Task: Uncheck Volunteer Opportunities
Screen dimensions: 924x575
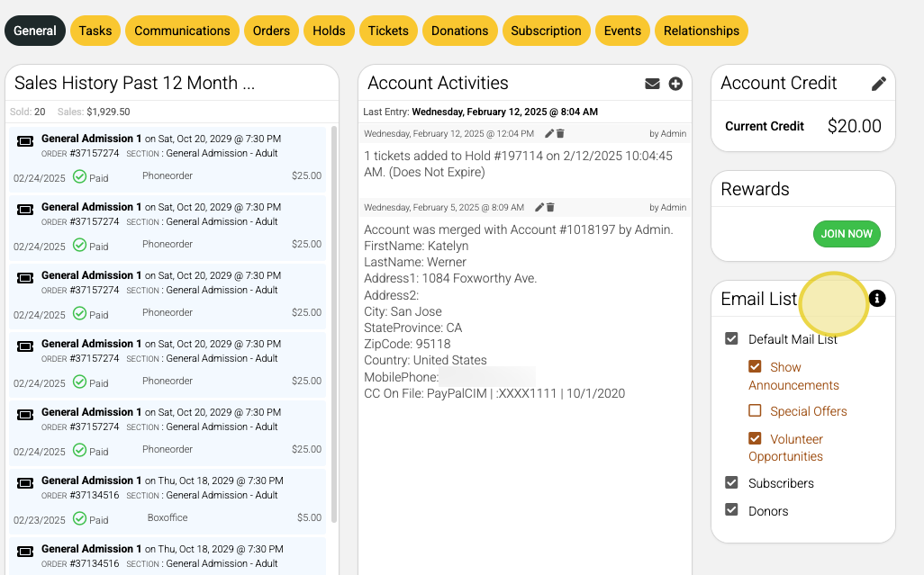Action: click(755, 438)
